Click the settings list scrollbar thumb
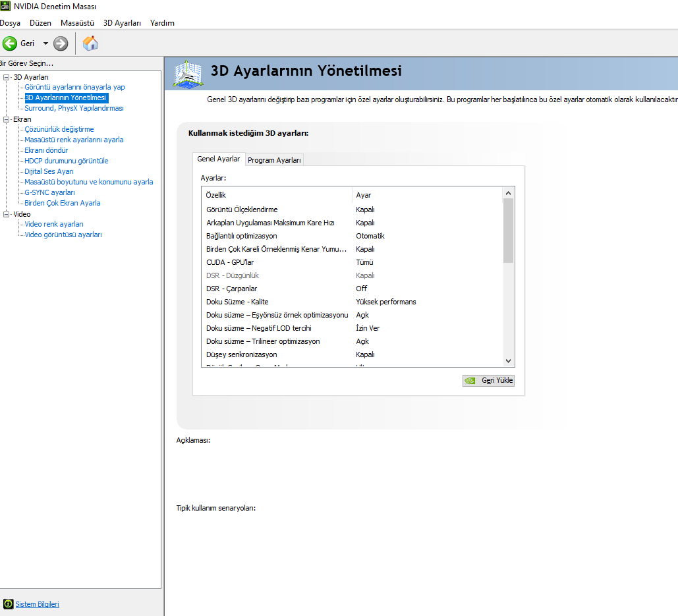 click(509, 231)
